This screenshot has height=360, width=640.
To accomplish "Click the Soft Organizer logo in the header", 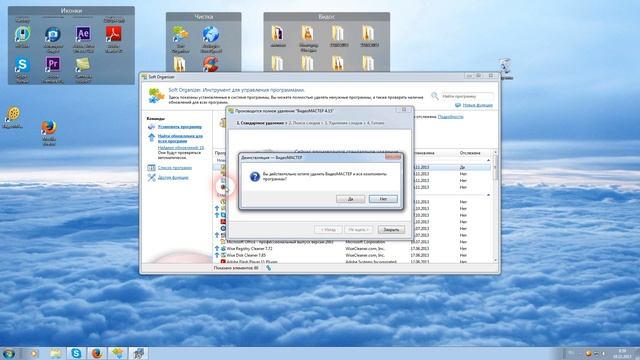I will tap(156, 96).
